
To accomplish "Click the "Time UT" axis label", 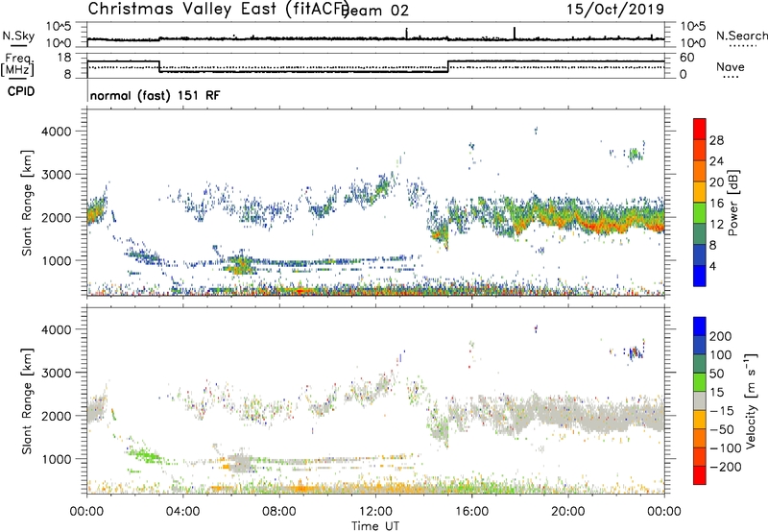I will click(x=375, y=526).
